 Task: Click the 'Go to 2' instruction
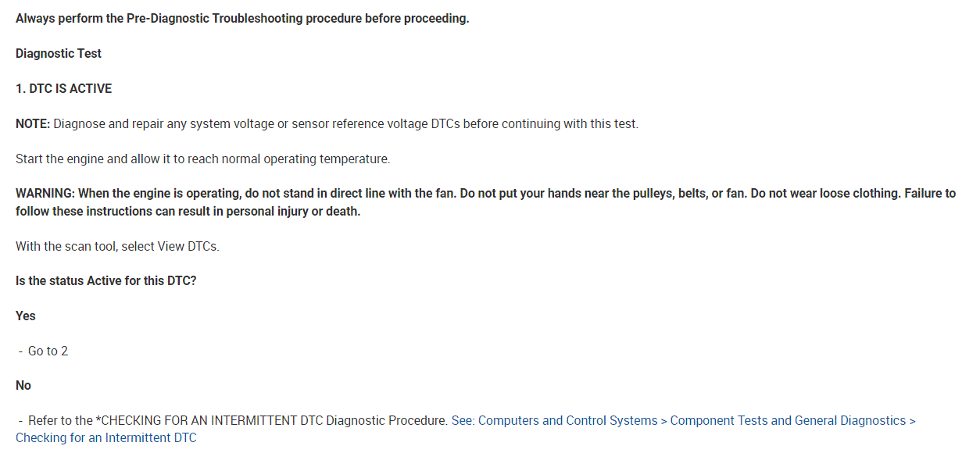click(48, 351)
